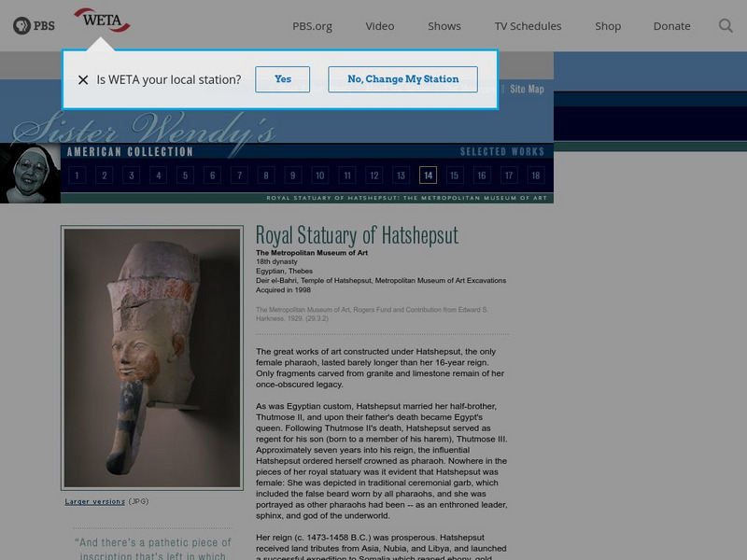
Task: Open the PBS.org navigation item
Action: [312, 26]
